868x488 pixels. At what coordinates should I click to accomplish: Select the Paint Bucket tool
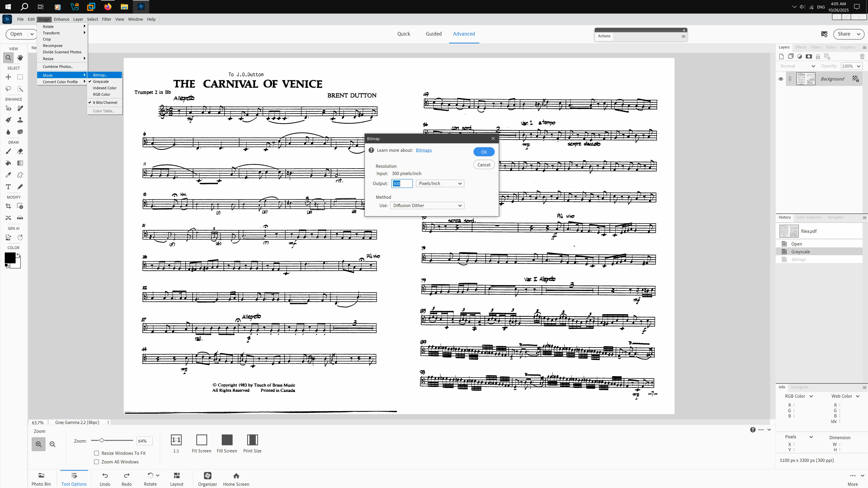click(x=8, y=163)
